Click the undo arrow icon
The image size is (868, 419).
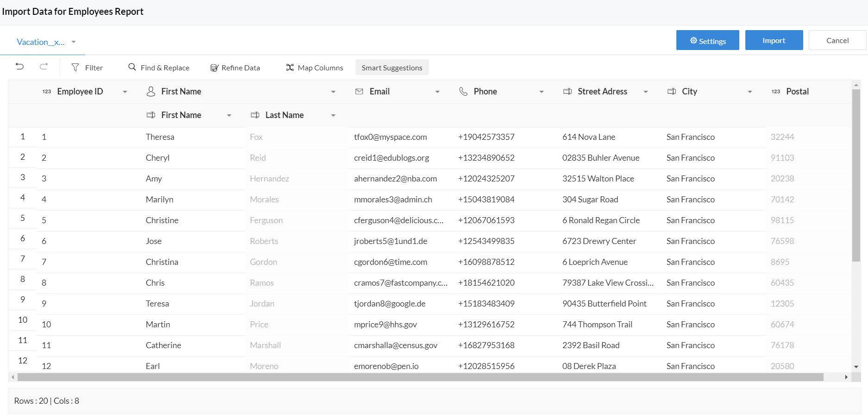[19, 67]
